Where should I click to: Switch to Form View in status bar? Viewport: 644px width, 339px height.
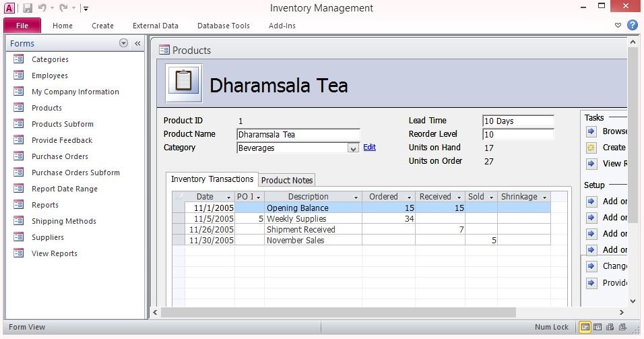(585, 327)
